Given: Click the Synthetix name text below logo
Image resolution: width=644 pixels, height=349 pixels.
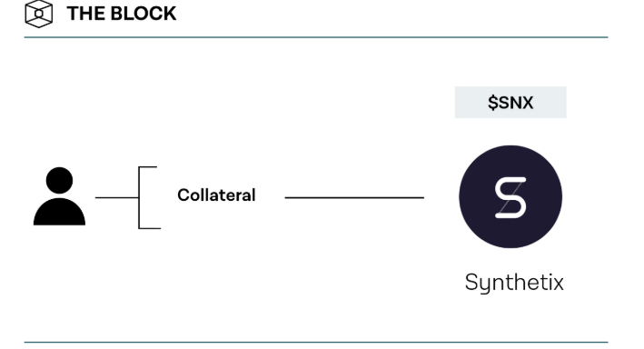Looking at the screenshot, I should pyautogui.click(x=514, y=283).
